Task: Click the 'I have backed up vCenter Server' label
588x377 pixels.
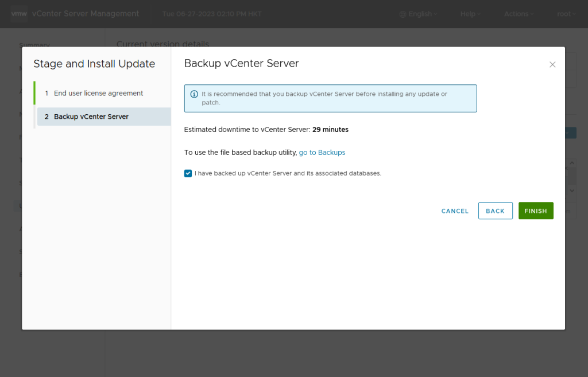Action: (x=288, y=173)
